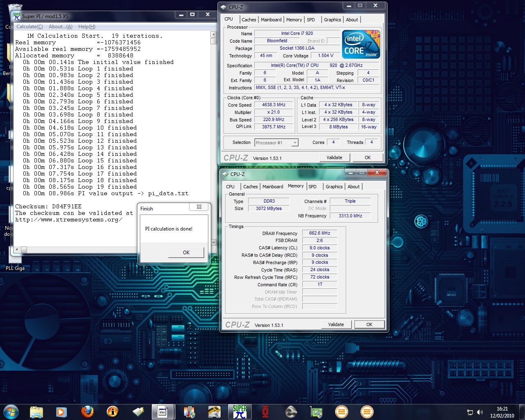The width and height of the screenshot is (525, 420).
Task: Switch to Mainboard tab in top CPU-Z window
Action: (x=271, y=20)
